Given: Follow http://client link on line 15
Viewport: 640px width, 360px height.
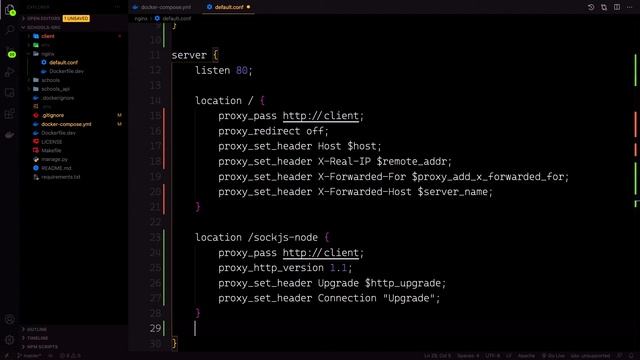Looking at the screenshot, I should click(320, 116).
